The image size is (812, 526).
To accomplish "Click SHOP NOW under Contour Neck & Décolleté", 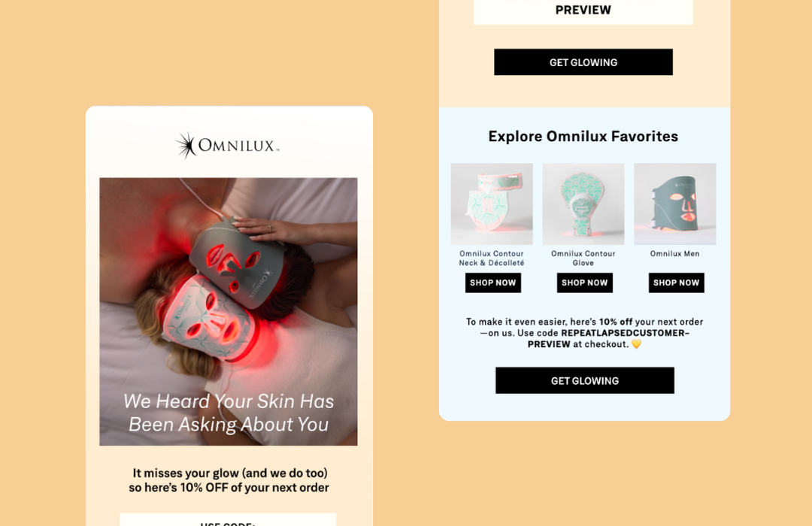I will click(493, 283).
